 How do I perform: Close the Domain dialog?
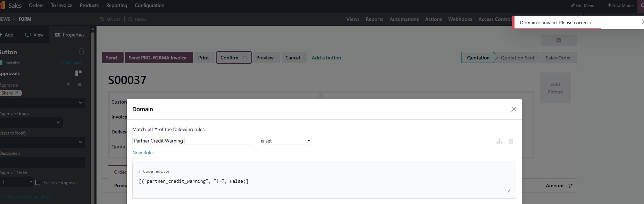tap(513, 109)
